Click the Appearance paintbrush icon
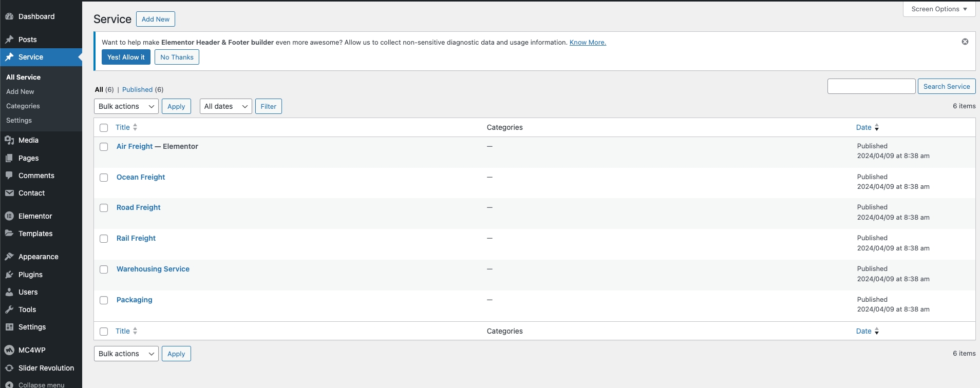Viewport: 980px width, 388px height. (x=9, y=257)
